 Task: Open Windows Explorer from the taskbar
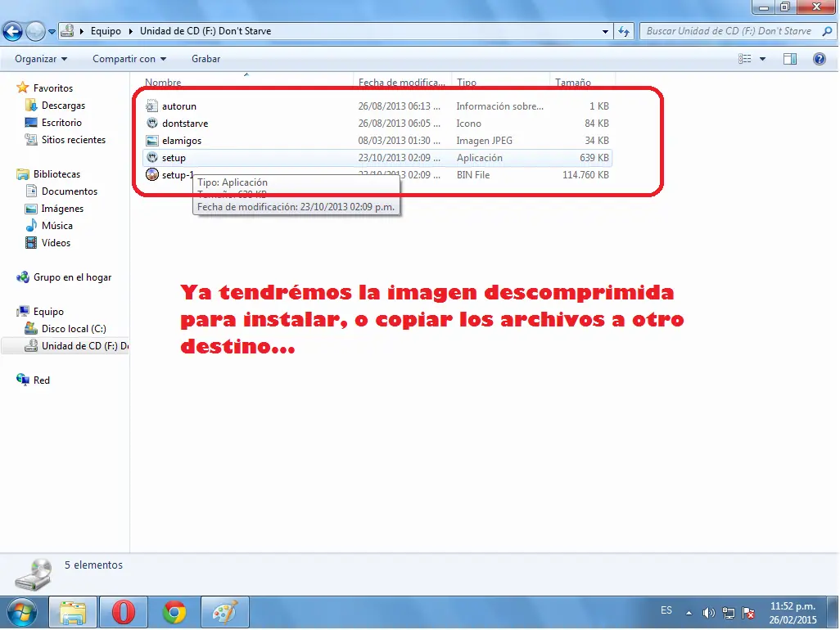click(73, 612)
